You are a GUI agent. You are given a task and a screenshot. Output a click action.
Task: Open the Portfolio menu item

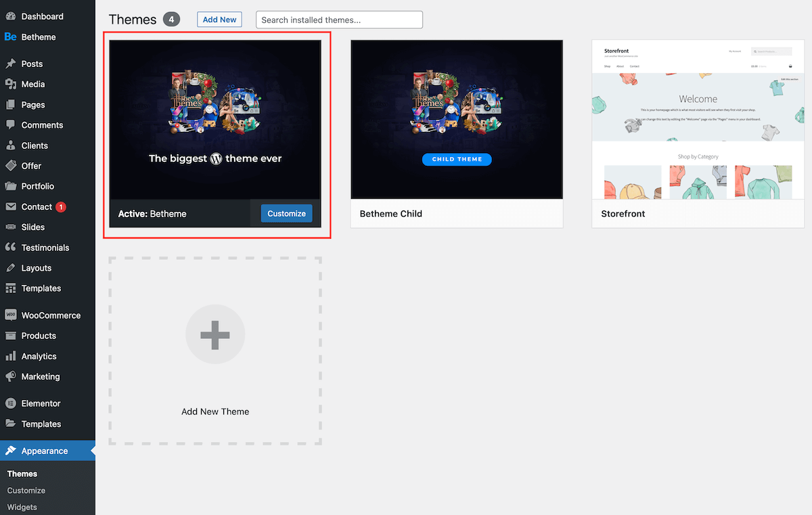(x=37, y=186)
